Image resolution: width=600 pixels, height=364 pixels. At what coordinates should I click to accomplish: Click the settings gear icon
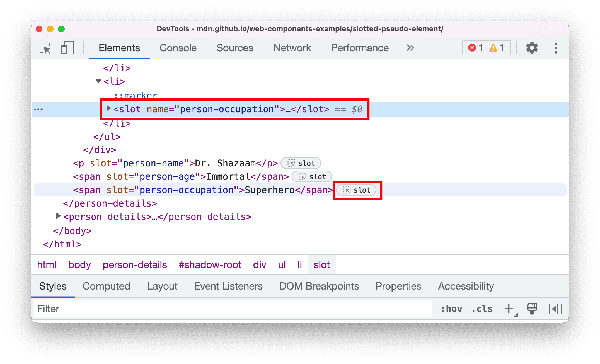(533, 48)
